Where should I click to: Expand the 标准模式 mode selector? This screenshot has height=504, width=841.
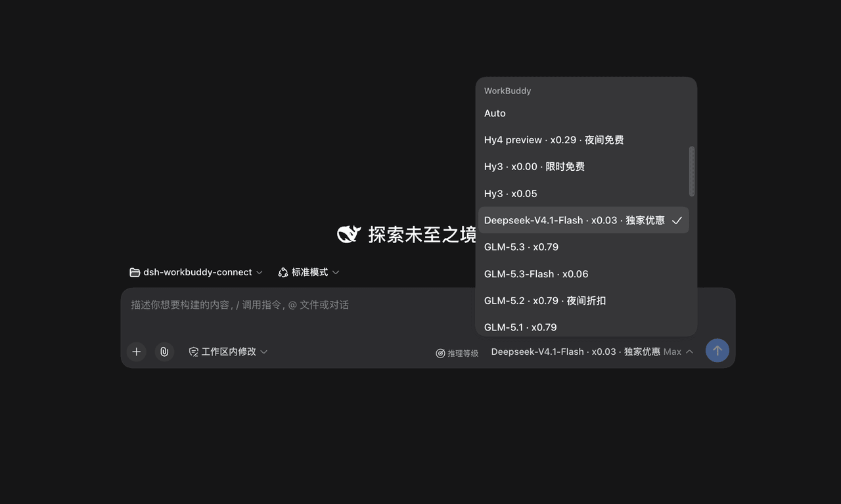pyautogui.click(x=309, y=272)
